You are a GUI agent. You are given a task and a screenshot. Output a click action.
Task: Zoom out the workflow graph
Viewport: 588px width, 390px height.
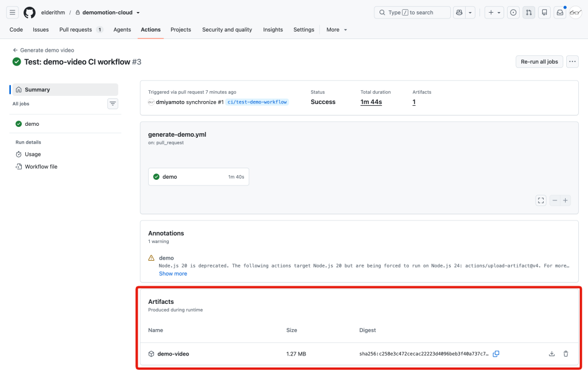555,200
